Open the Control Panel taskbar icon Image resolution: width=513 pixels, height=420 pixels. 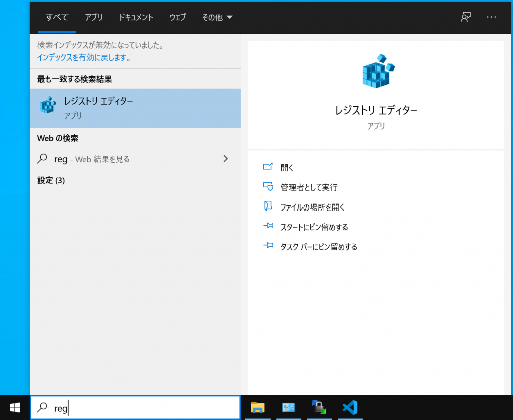point(288,408)
